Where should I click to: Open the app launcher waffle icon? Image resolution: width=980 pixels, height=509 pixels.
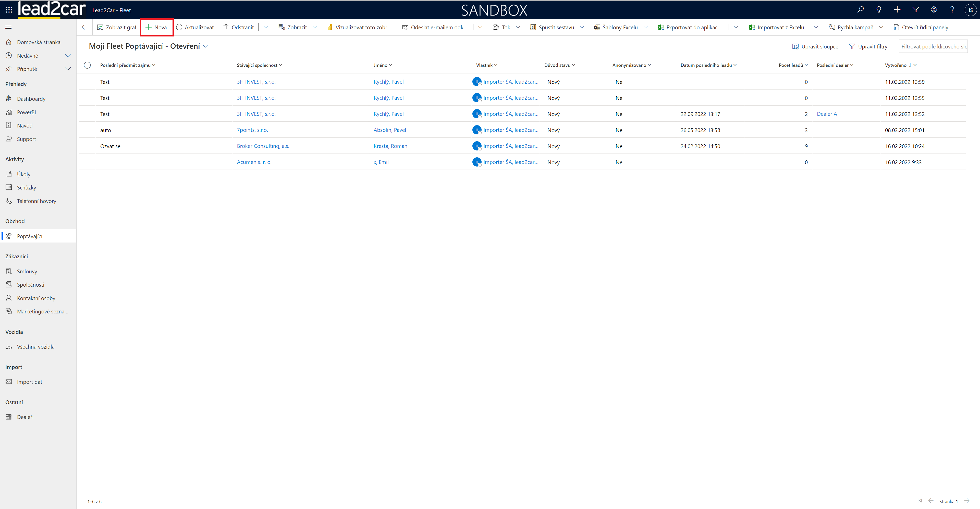[x=9, y=10]
